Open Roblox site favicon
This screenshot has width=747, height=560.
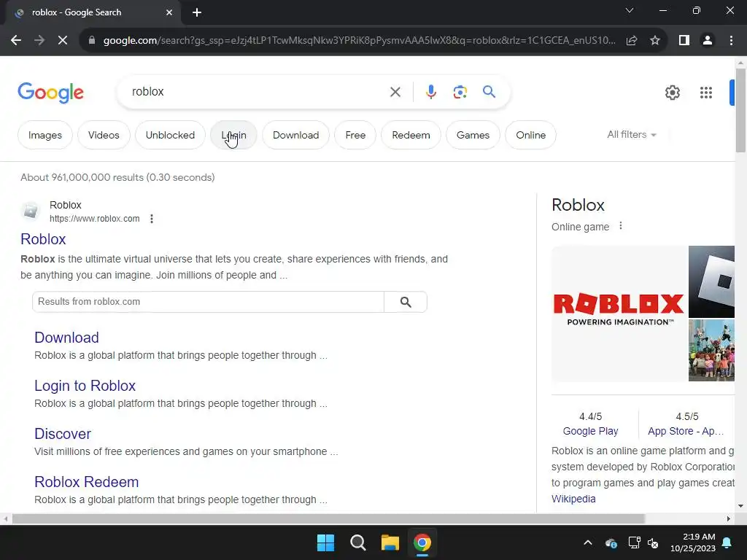click(x=31, y=211)
